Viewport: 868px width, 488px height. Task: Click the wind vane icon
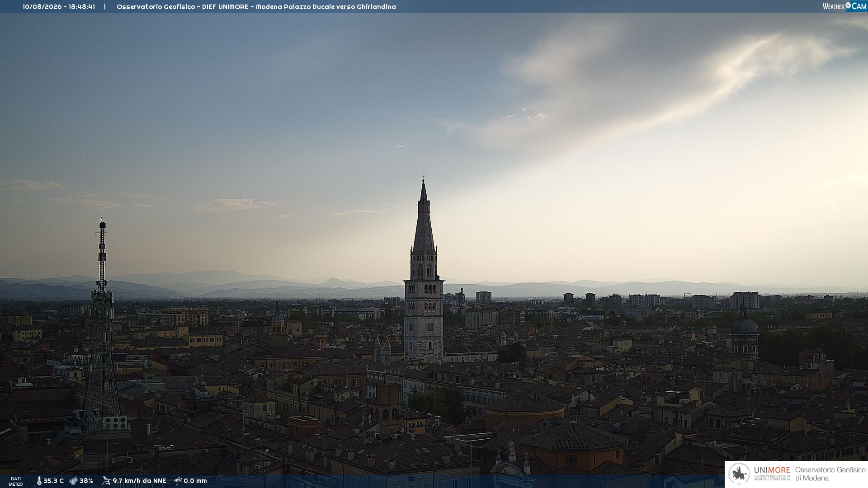point(106,481)
